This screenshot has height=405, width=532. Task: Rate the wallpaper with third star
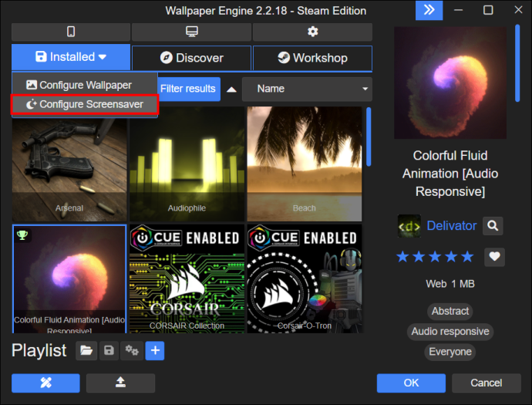435,257
